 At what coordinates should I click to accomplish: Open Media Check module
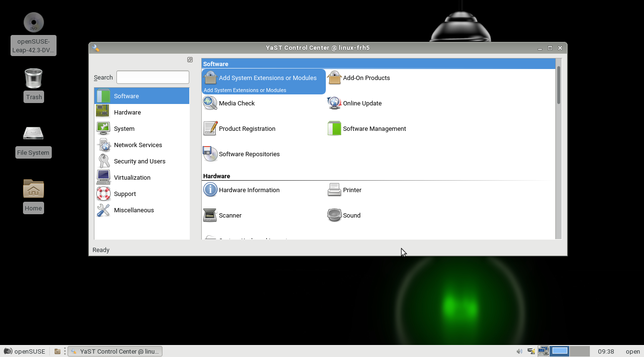(210, 103)
